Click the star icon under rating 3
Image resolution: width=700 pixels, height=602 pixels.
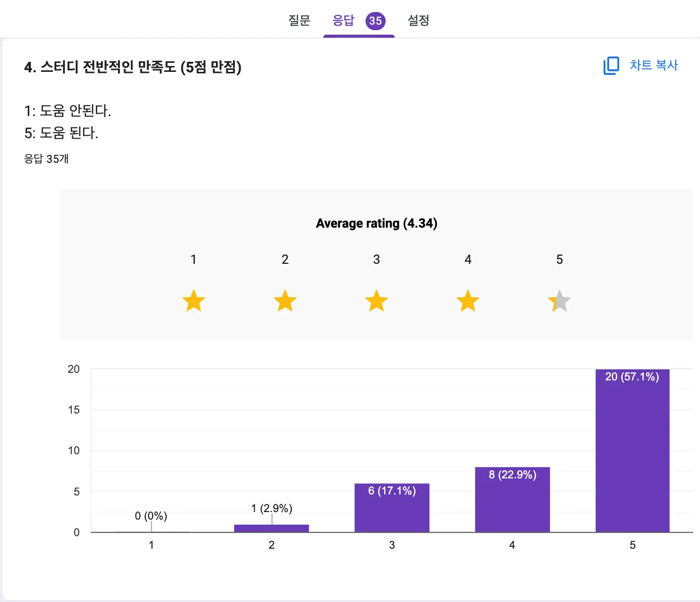pos(376,300)
